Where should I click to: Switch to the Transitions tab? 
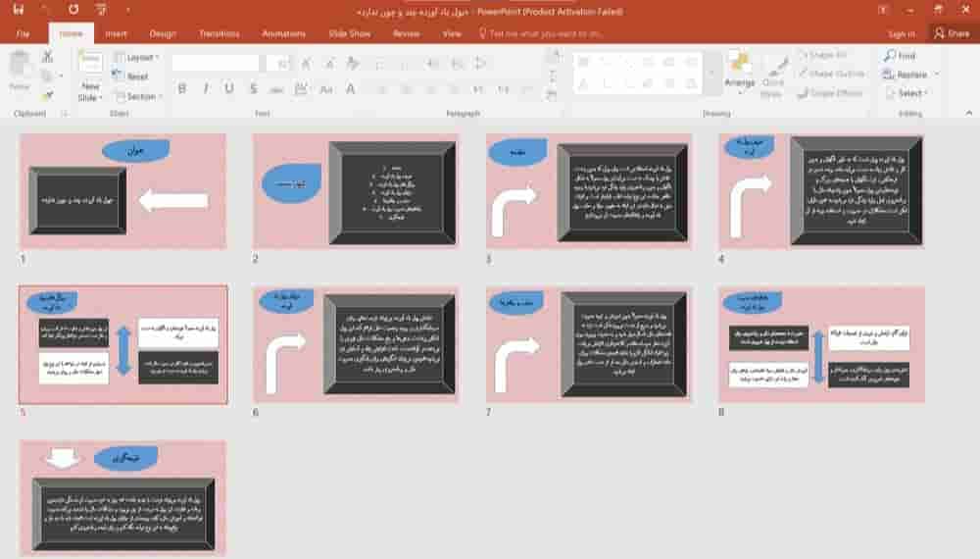coord(219,33)
